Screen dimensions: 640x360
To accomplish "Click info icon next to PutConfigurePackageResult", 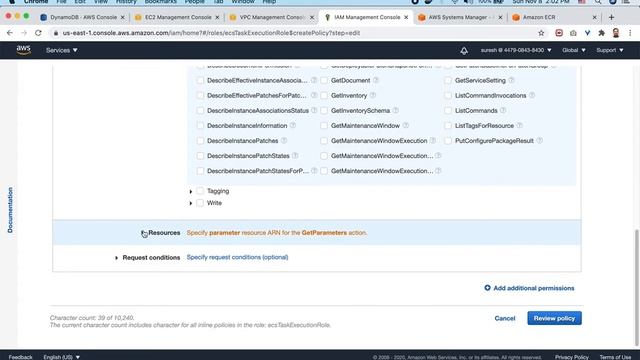I will point(539,141).
